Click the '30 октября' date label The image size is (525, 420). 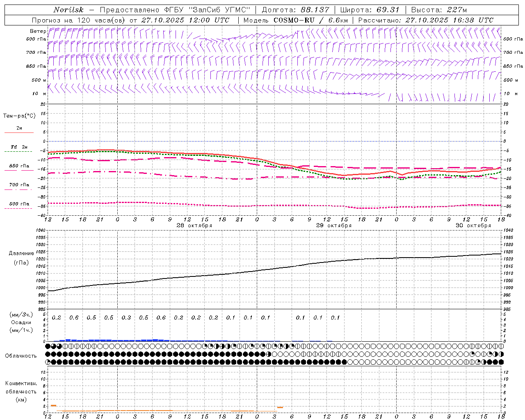coord(473,226)
